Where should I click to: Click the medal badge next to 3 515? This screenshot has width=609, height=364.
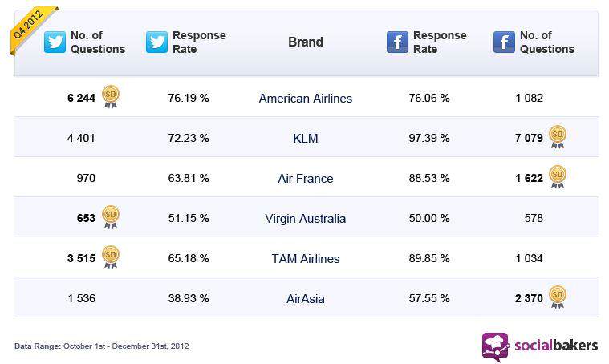pyautogui.click(x=111, y=257)
